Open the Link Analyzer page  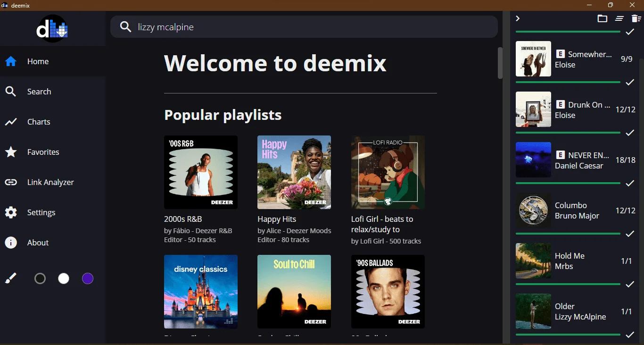point(52,182)
